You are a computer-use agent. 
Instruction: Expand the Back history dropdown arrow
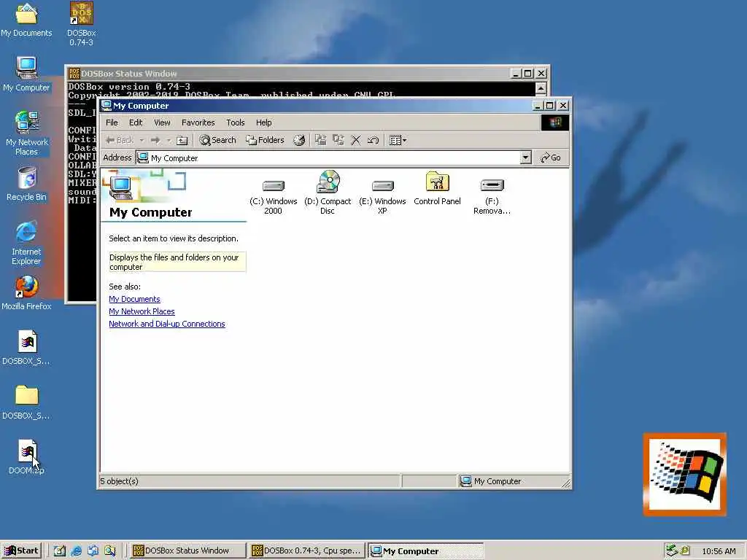click(x=142, y=140)
